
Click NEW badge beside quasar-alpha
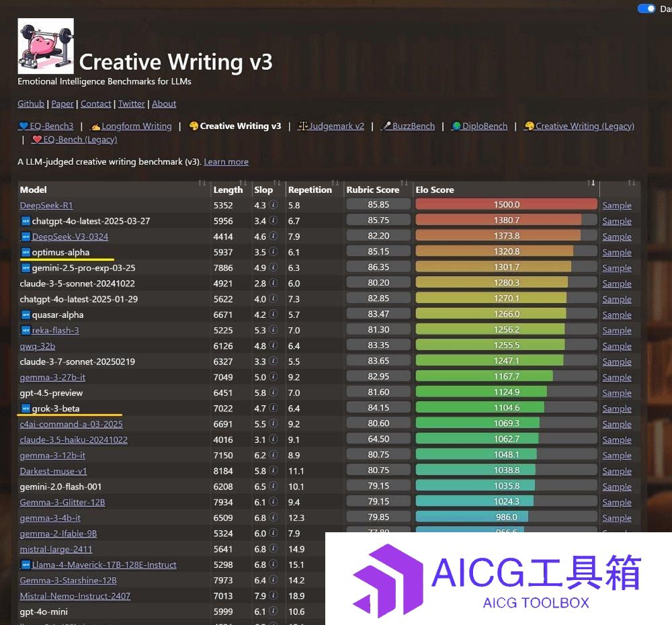tap(26, 315)
